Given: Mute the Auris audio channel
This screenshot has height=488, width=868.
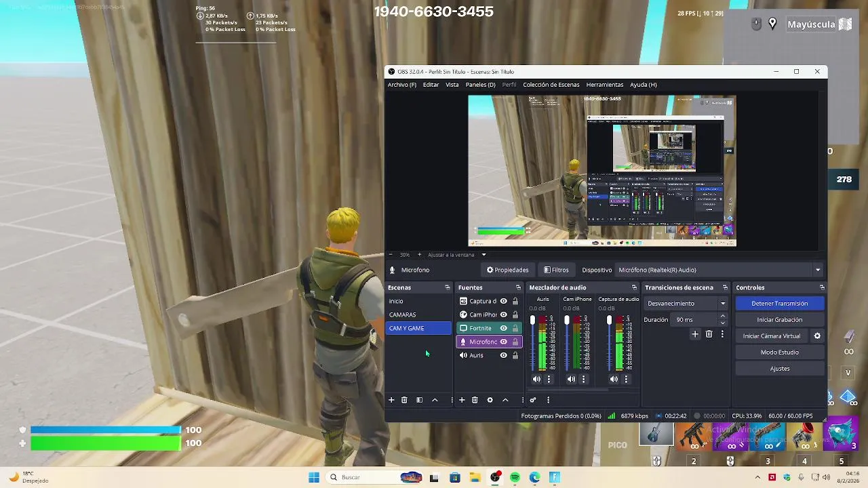Looking at the screenshot, I should (536, 380).
